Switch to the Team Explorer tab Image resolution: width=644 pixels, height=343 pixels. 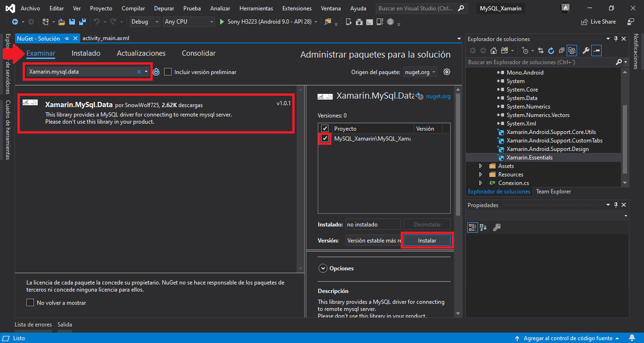pyautogui.click(x=553, y=192)
